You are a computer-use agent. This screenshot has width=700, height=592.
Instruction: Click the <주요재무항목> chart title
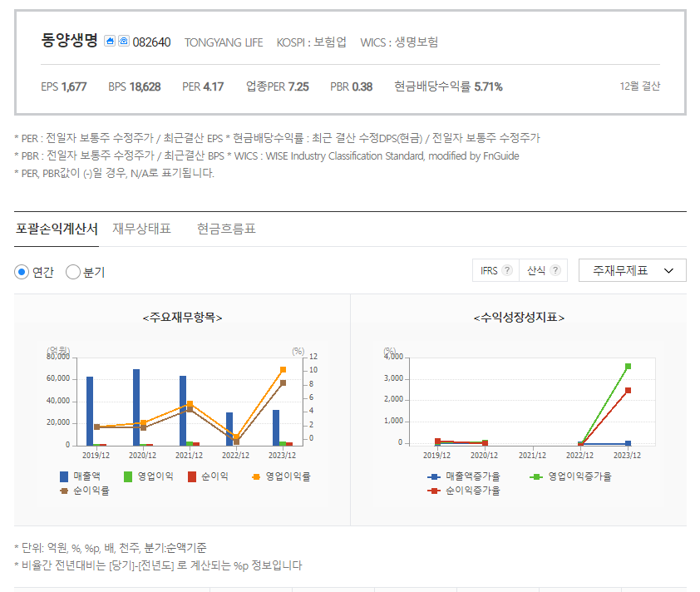182,318
